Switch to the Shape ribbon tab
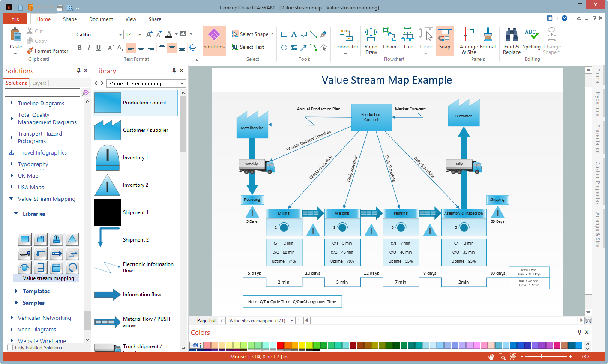Image resolution: width=608 pixels, height=364 pixels. [70, 19]
